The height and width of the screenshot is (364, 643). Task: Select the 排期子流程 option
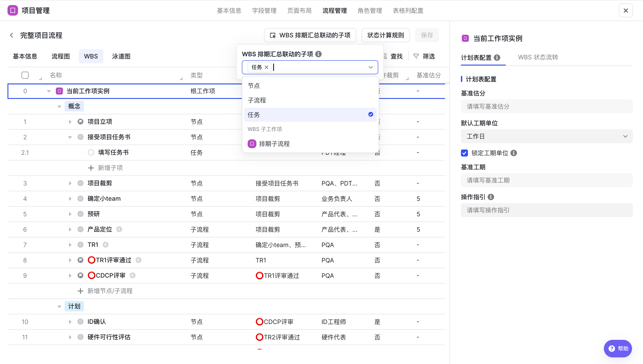tap(310, 144)
